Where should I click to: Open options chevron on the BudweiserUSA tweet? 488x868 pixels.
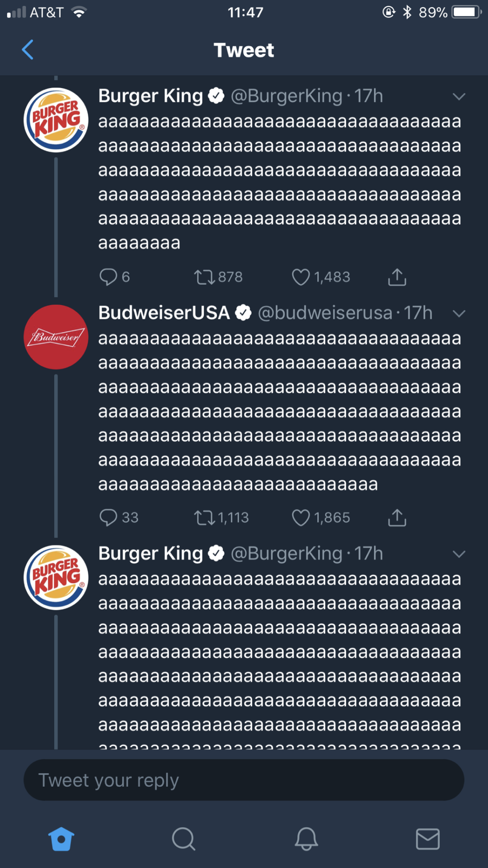point(459,313)
